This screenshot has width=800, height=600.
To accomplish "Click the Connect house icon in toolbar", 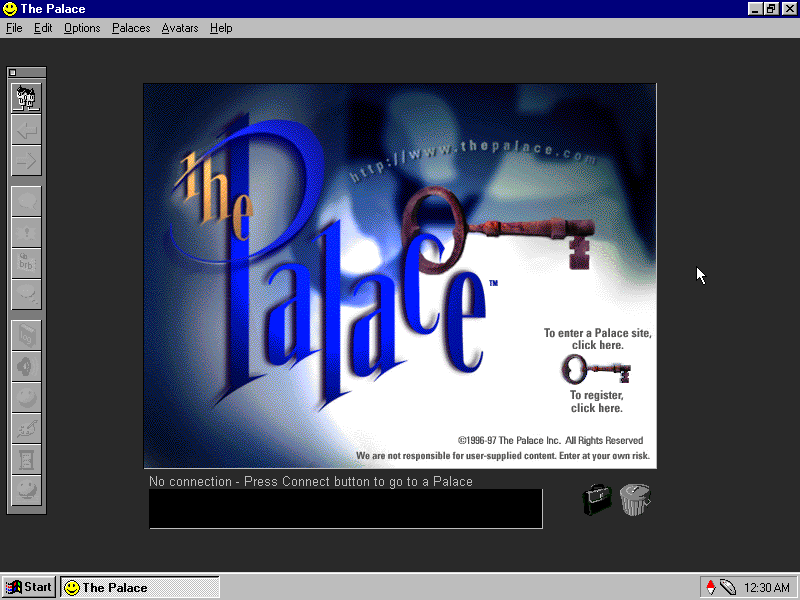I will tap(27, 98).
